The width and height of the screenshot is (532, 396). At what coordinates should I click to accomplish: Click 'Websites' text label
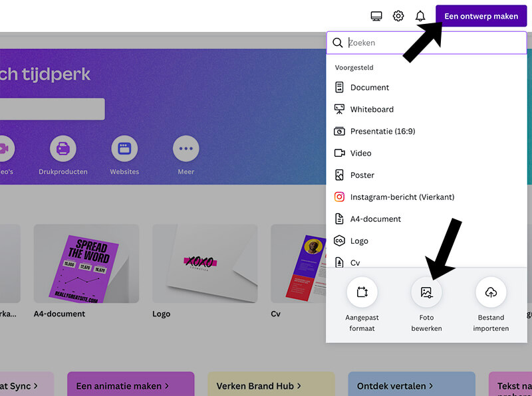tap(124, 172)
